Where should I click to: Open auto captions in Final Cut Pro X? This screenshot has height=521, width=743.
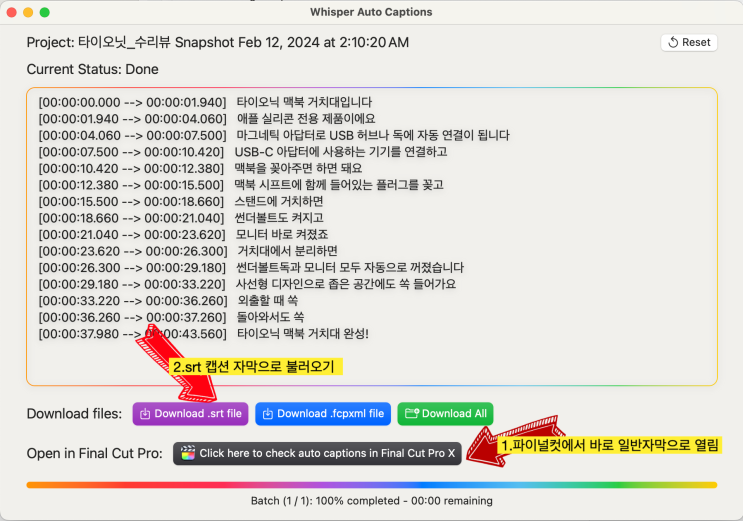click(x=317, y=454)
